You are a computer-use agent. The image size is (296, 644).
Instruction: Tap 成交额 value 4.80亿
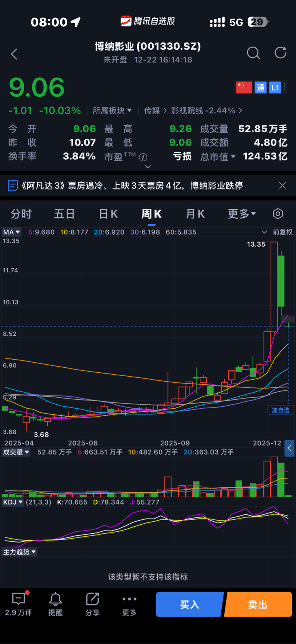[x=271, y=143]
